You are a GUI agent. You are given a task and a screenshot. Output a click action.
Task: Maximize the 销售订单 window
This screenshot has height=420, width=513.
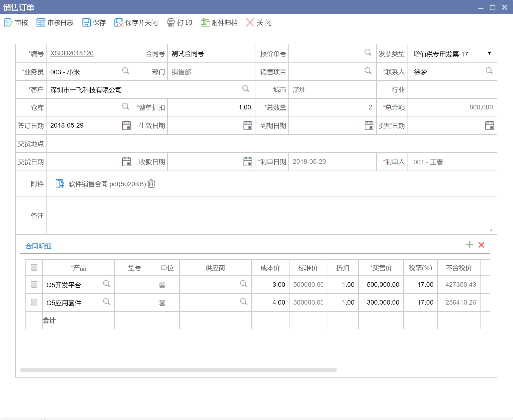pyautogui.click(x=492, y=8)
